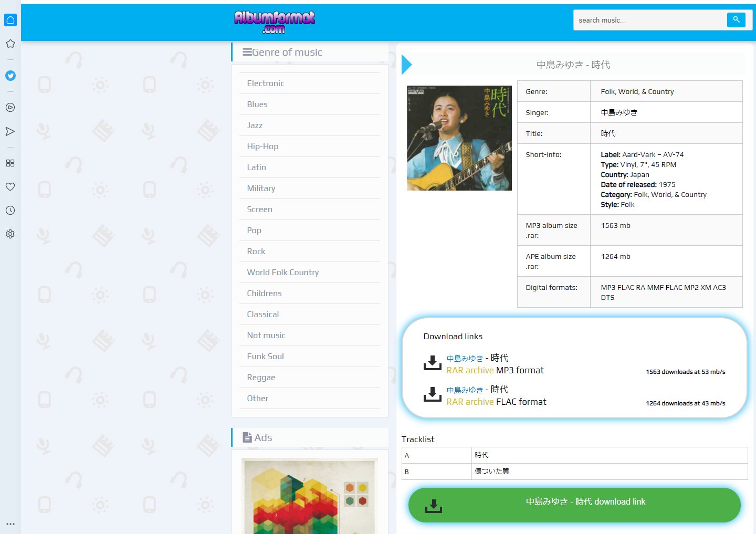Click the three-dots more sidebar icon

click(x=10, y=524)
